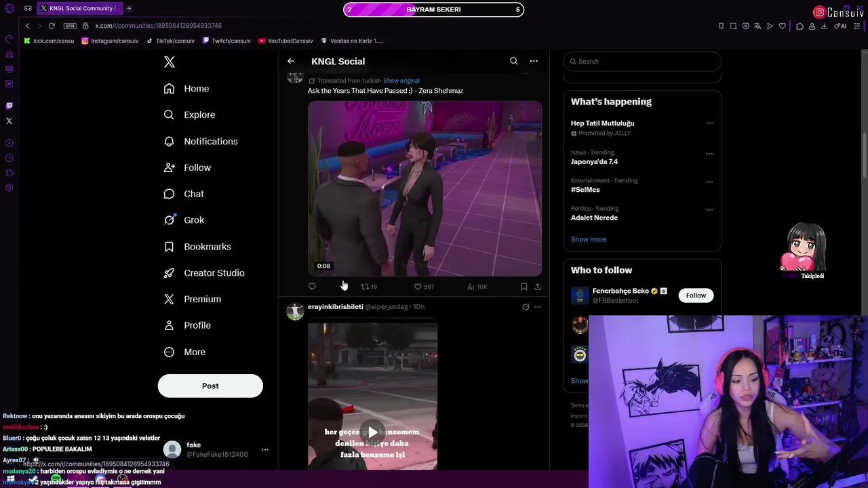Reply to the Zera Shehmuz post
868x488 pixels.
312,287
